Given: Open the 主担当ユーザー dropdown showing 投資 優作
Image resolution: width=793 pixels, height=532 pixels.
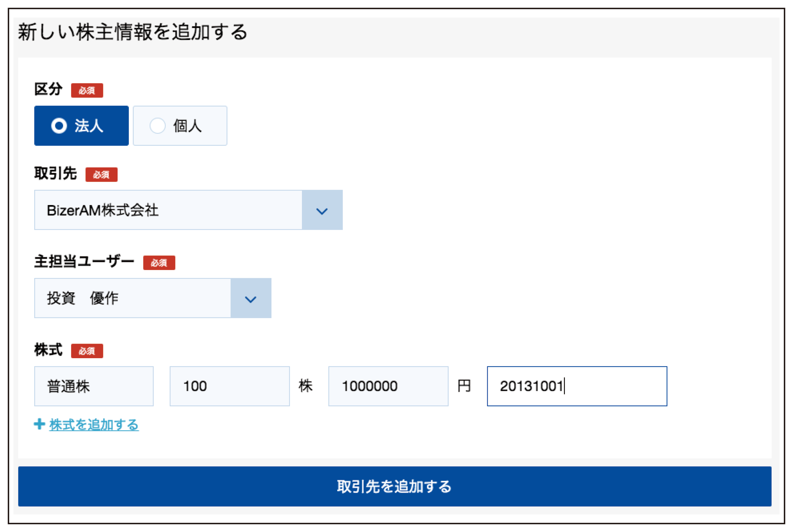Looking at the screenshot, I should 153,298.
